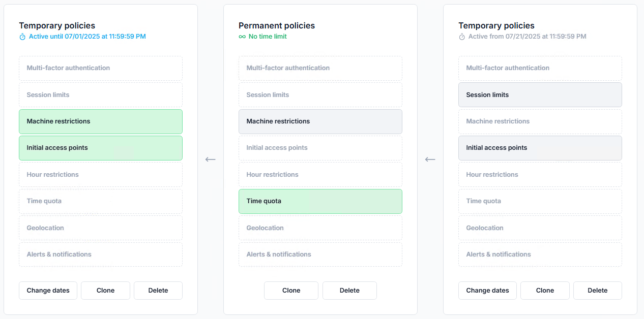This screenshot has height=319, width=644.
Task: Delete the right-hand Temporary policies set
Action: click(597, 291)
